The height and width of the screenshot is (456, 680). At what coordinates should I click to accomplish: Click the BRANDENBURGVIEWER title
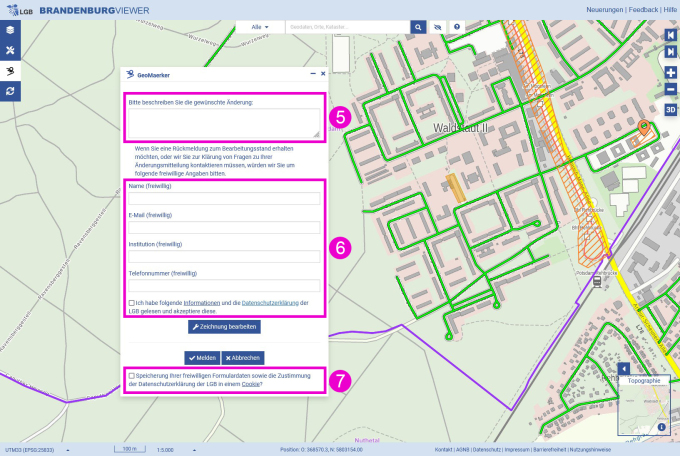click(x=94, y=10)
